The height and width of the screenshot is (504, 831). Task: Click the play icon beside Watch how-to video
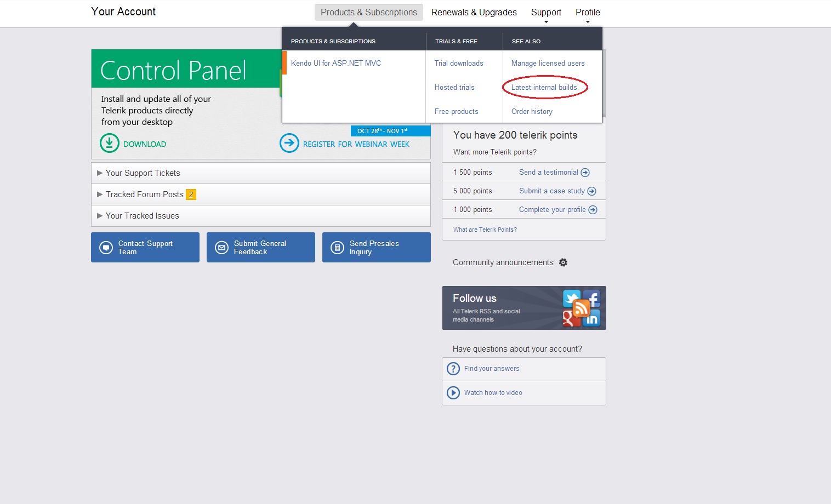453,393
